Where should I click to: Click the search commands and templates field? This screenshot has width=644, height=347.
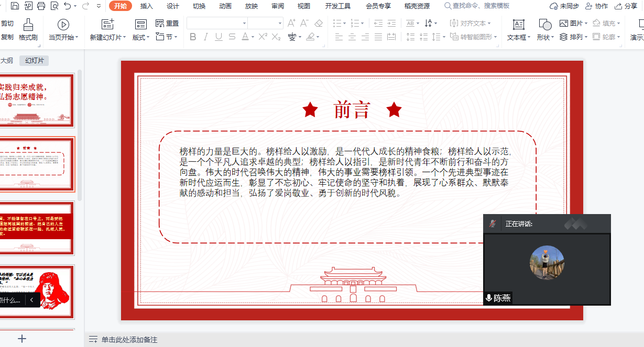click(x=476, y=6)
